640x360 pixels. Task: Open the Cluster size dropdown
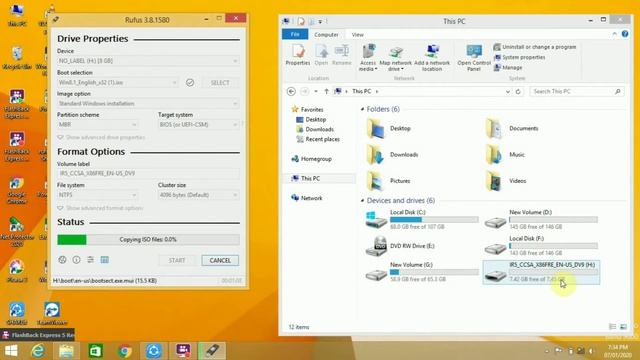click(x=199, y=195)
